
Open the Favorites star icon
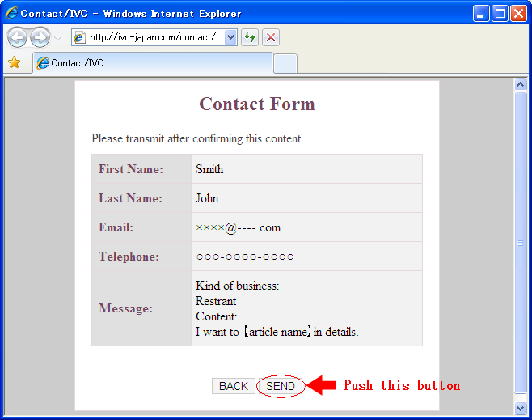(15, 62)
